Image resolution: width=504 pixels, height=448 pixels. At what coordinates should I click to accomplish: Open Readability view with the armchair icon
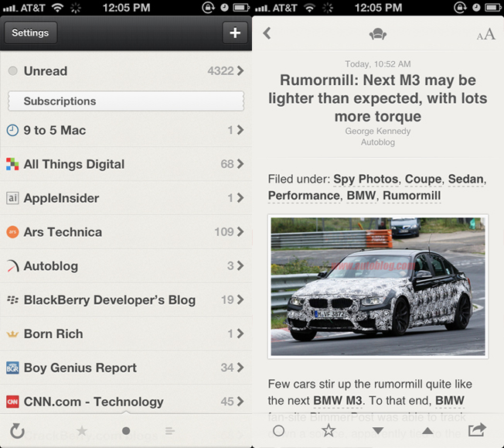click(x=378, y=34)
